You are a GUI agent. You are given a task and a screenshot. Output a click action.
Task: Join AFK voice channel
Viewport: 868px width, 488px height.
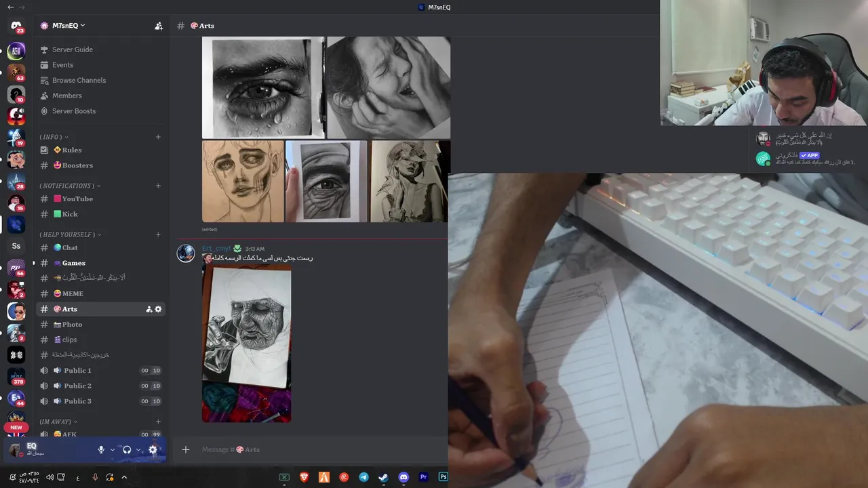pyautogui.click(x=100, y=434)
